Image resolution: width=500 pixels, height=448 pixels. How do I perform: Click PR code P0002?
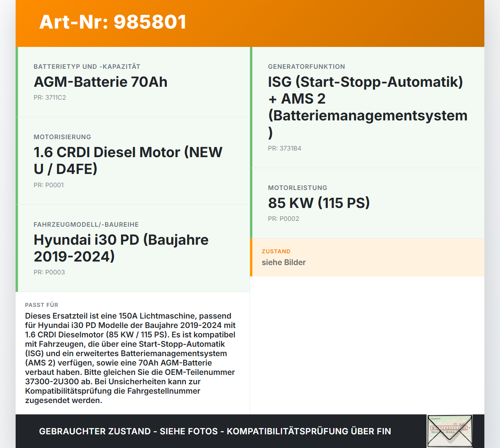point(283,219)
